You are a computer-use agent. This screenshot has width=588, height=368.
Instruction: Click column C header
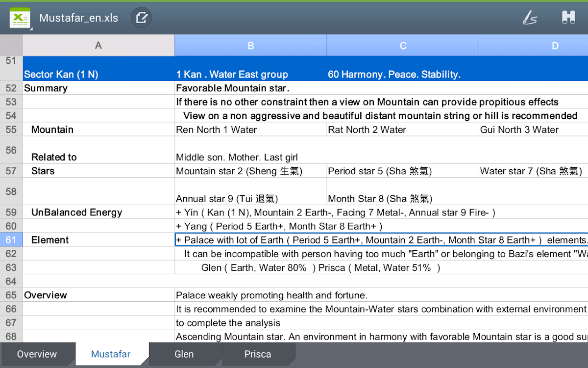(x=403, y=46)
